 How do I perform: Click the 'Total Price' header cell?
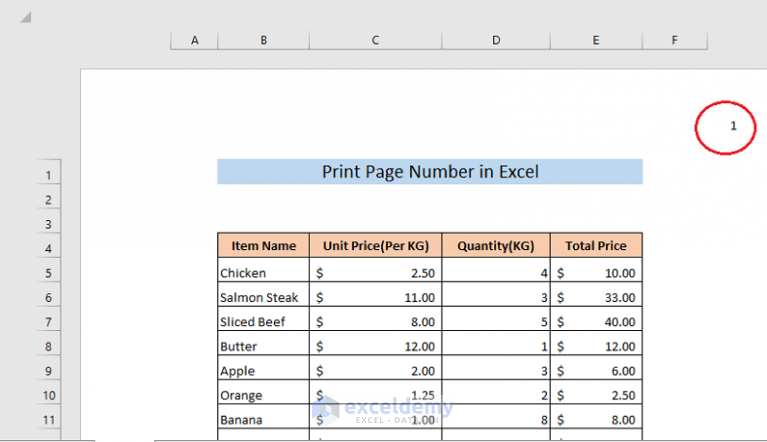click(596, 245)
